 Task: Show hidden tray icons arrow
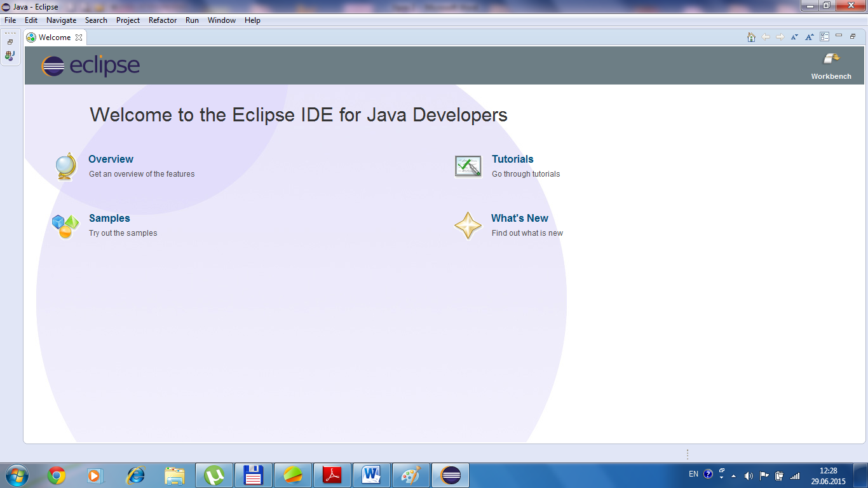click(734, 476)
